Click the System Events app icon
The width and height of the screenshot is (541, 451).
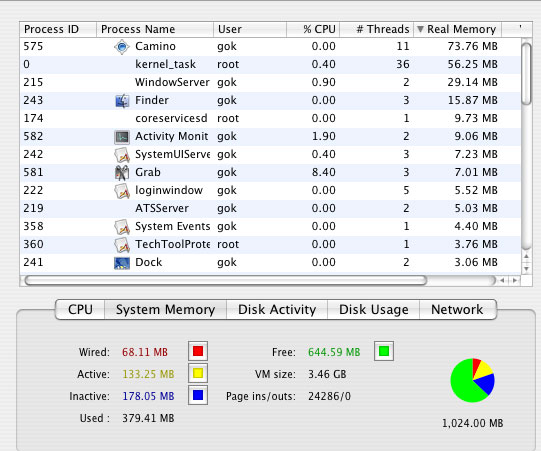122,227
